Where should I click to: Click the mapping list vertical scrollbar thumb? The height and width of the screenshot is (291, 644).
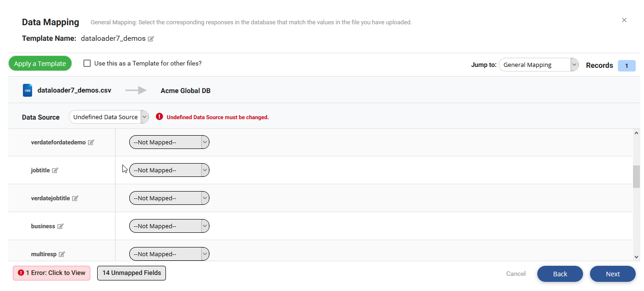pyautogui.click(x=636, y=176)
